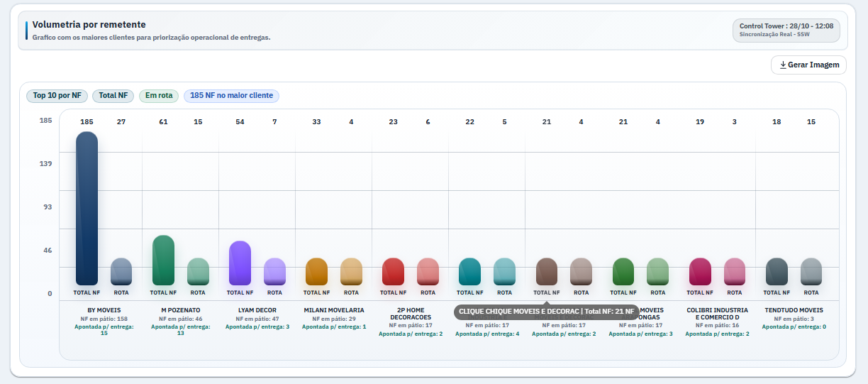Click the Em rota legend chip
Screen dimensions: 868x384
point(159,95)
